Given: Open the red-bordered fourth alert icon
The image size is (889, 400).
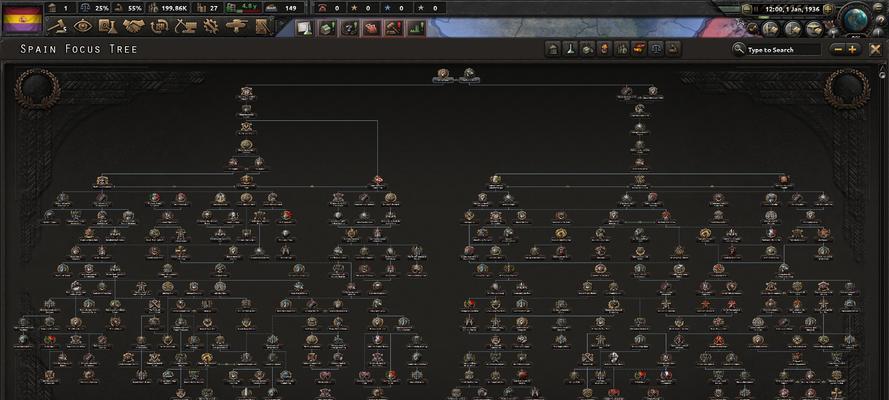Looking at the screenshot, I should coord(371,28).
